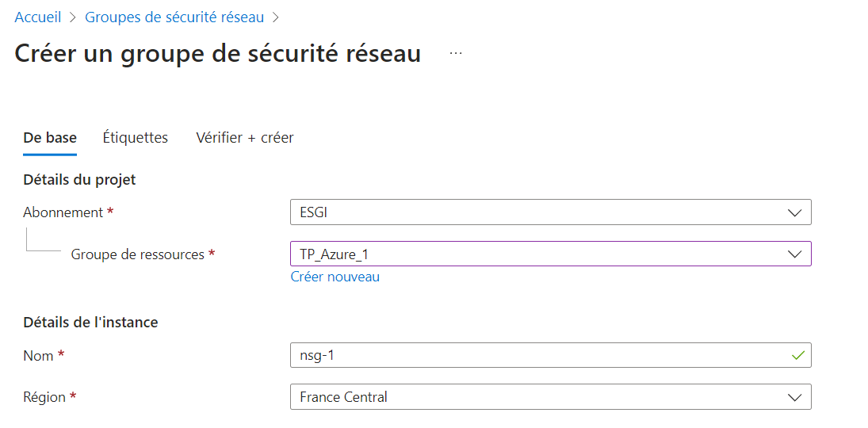The image size is (868, 428).
Task: Click the breadcrumb chevron after Groupes de sécurité réseau
Action: pos(276,17)
